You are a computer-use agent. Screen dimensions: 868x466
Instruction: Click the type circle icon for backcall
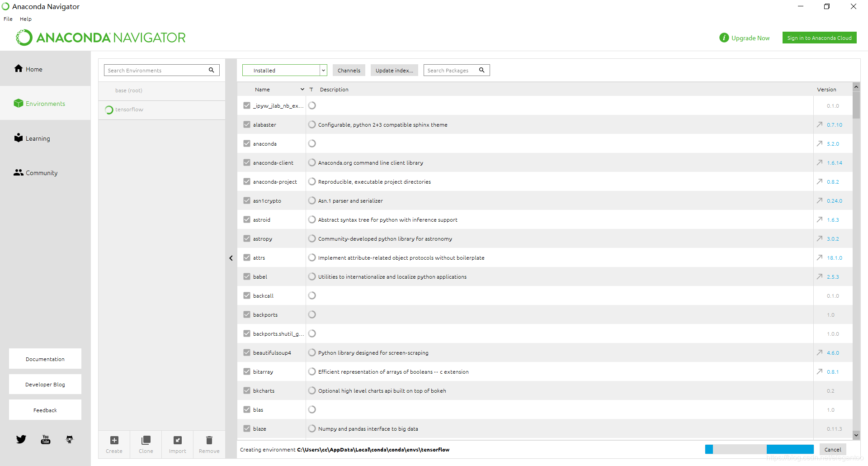(312, 295)
